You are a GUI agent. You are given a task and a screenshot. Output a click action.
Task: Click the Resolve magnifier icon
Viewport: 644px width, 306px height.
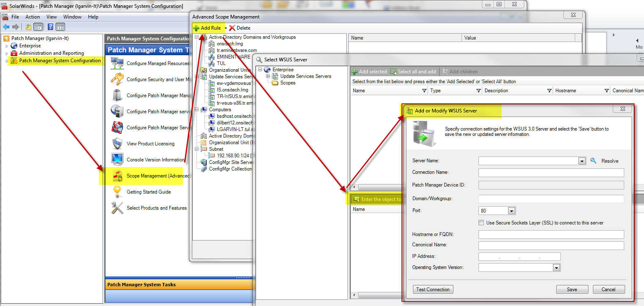point(593,161)
